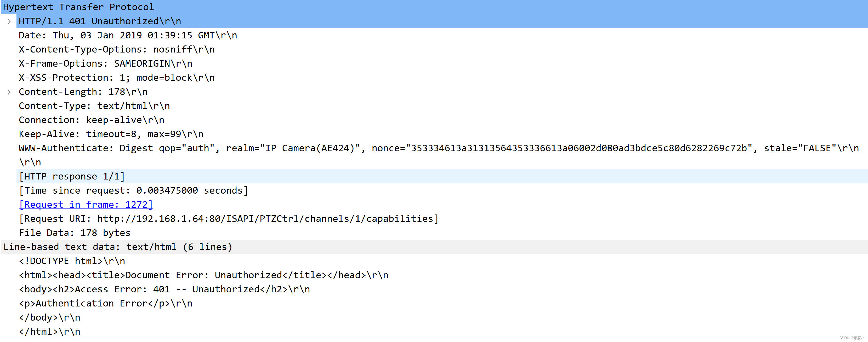Select the Time since request row
This screenshot has width=868, height=342.
click(x=133, y=190)
